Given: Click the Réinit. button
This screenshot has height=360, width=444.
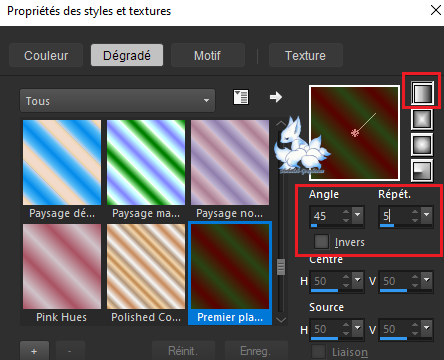Looking at the screenshot, I should point(183,351).
